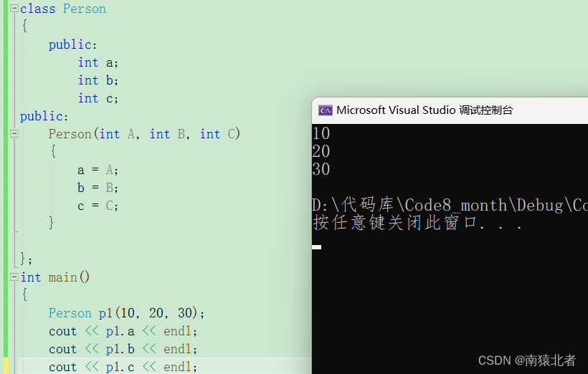The height and width of the screenshot is (374, 588).
Task: Click the line 'Person p1(10, 20, 30);'
Action: (x=126, y=313)
